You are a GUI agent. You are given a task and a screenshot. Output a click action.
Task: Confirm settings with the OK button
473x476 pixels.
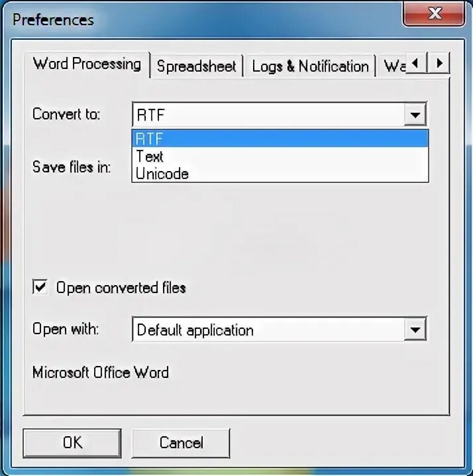tap(72, 443)
